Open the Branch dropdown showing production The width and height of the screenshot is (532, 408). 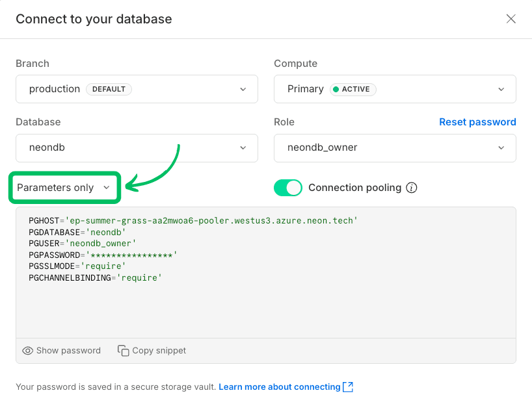(x=137, y=89)
